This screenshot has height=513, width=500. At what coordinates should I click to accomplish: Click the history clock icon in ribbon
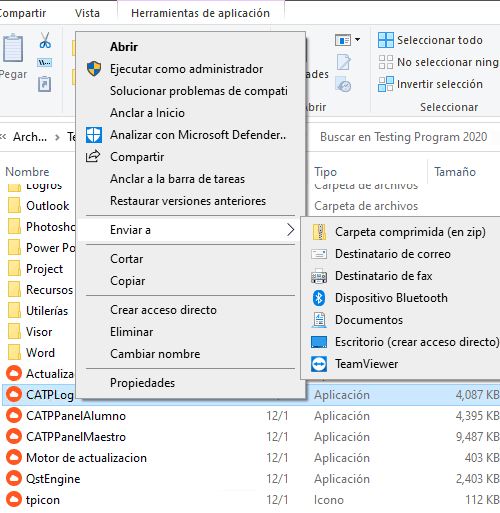[343, 84]
